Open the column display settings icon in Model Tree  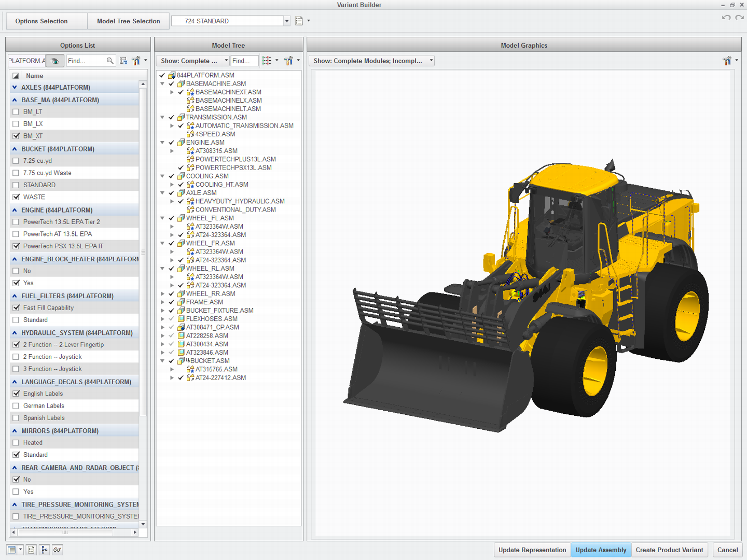tap(267, 61)
